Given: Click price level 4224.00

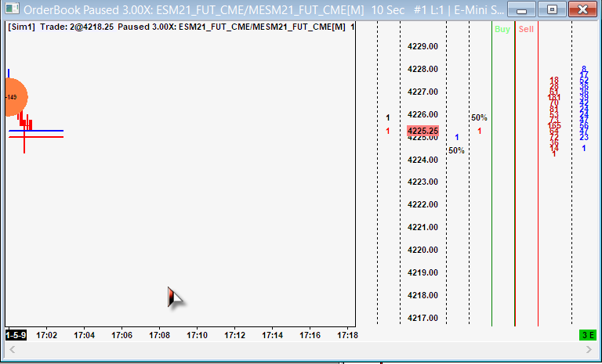Looking at the screenshot, I should click(422, 160).
